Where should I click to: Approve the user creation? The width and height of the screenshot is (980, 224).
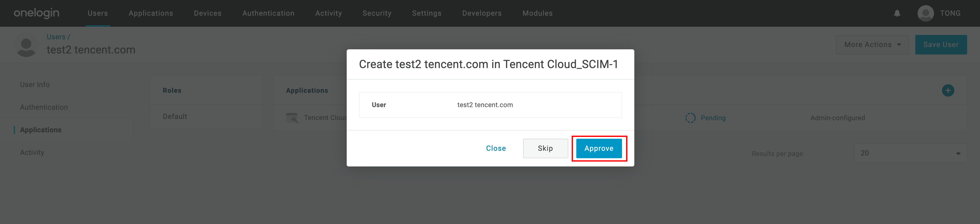598,148
